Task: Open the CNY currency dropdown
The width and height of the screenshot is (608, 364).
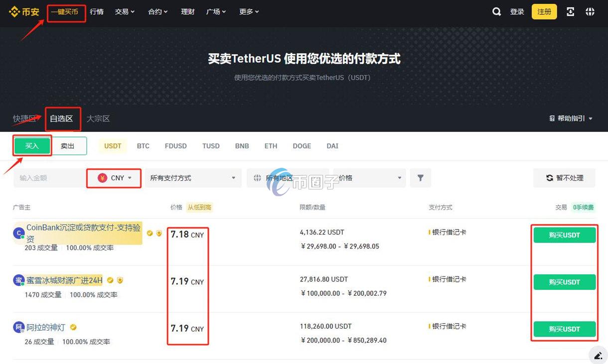Action: tap(114, 178)
